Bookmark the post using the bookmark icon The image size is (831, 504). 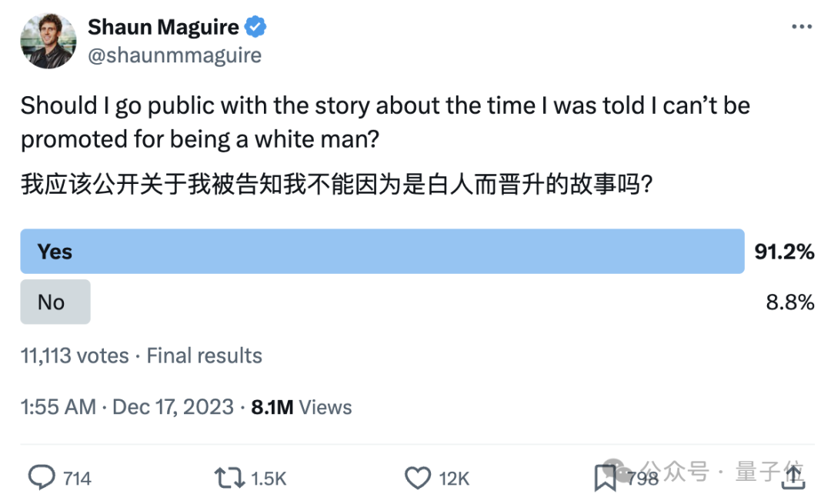tap(605, 478)
